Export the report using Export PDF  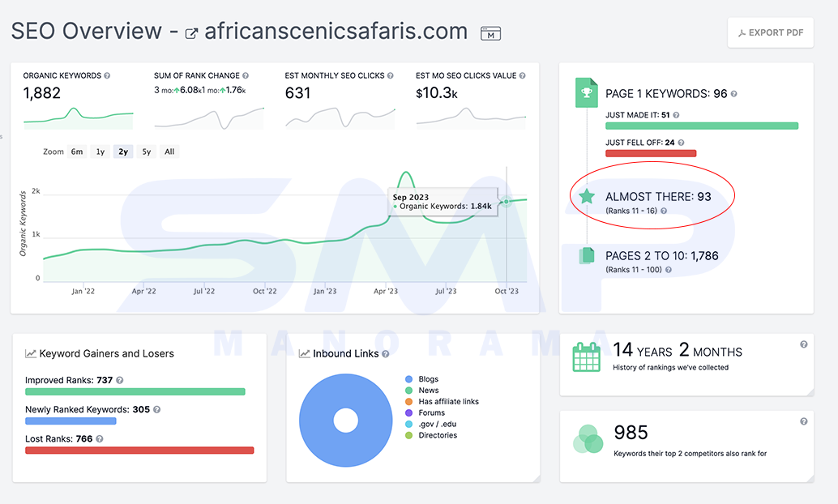coord(770,32)
